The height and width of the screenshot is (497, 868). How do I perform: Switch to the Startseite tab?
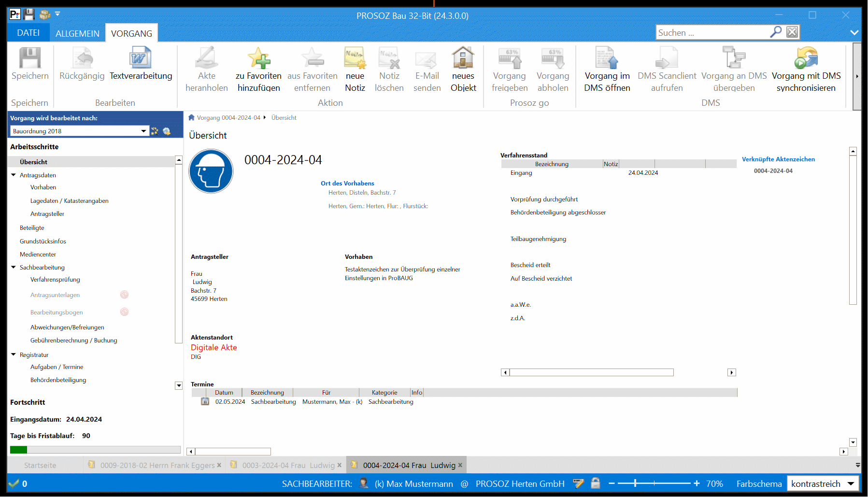[x=40, y=465]
